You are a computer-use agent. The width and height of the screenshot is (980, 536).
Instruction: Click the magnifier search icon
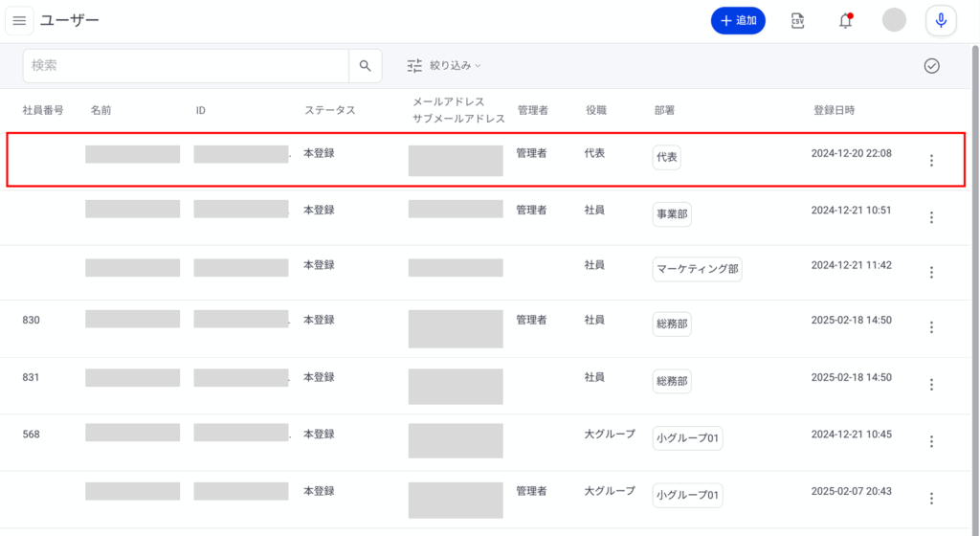365,66
